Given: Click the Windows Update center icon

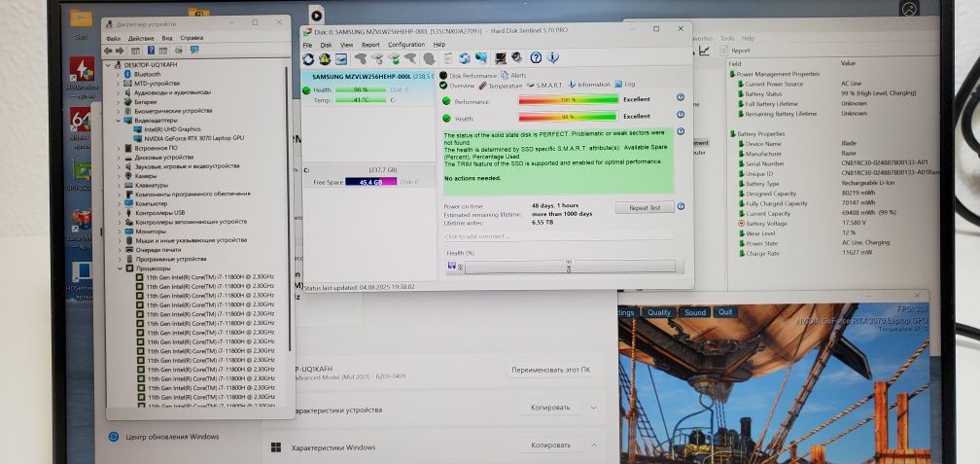Looking at the screenshot, I should pyautogui.click(x=114, y=437).
